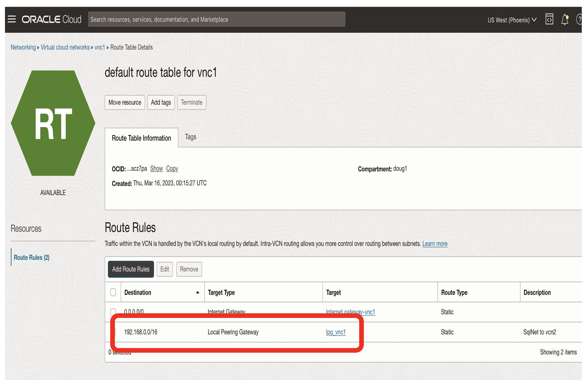This screenshot has width=588, height=385.
Task: Show the full OCID value
Action: (x=156, y=168)
